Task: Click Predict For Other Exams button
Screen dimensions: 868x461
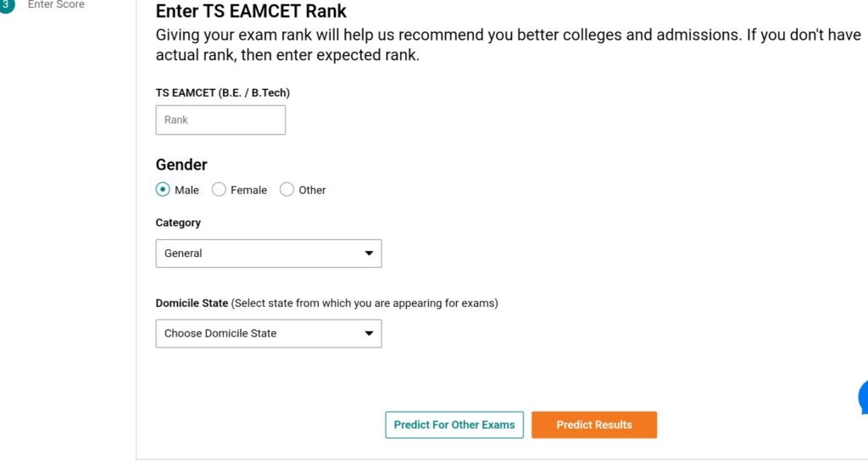Action: coord(454,425)
